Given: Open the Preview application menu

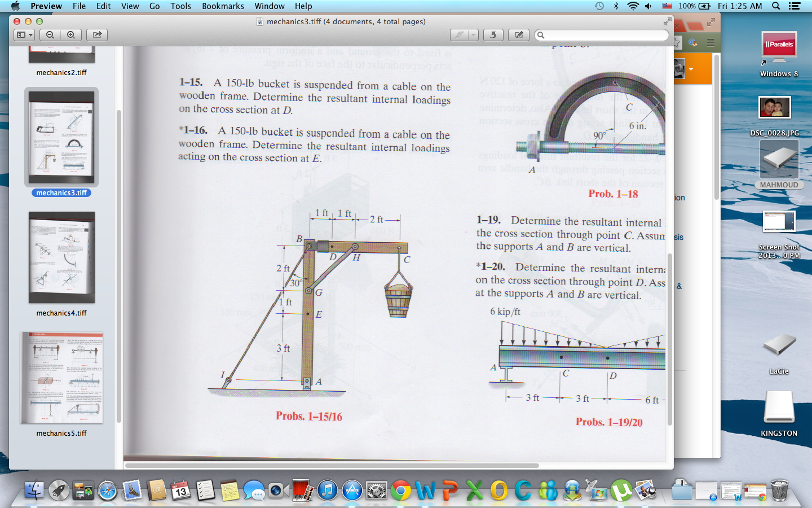Looking at the screenshot, I should (46, 6).
